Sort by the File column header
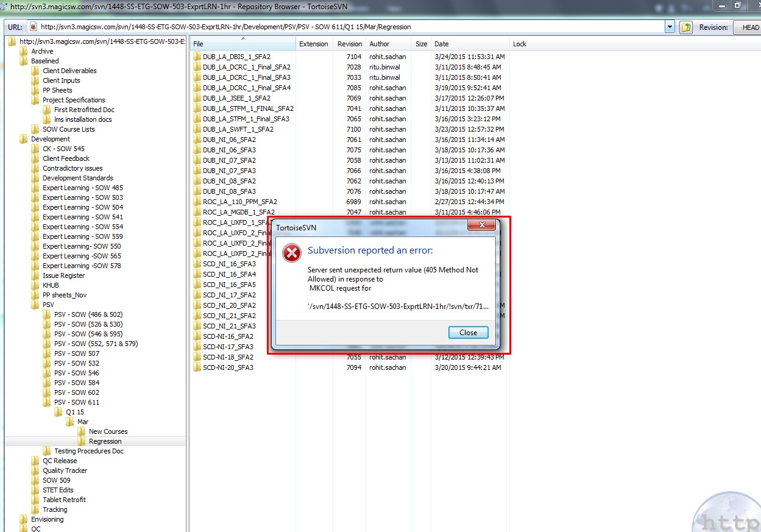 tap(242, 44)
